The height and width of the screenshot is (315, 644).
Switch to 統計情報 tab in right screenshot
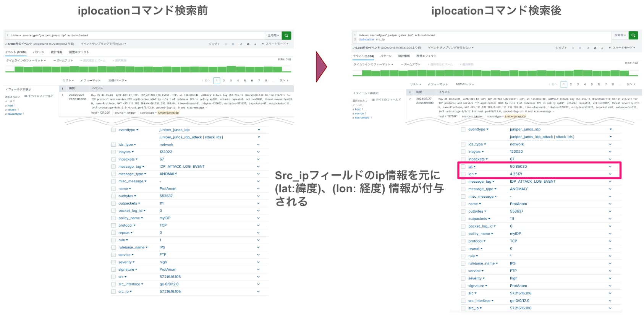coord(404,56)
